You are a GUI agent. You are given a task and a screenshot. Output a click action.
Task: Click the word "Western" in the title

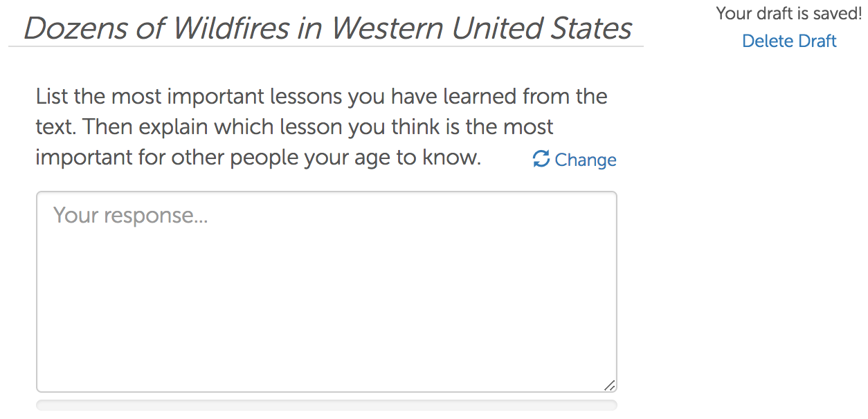tap(386, 28)
